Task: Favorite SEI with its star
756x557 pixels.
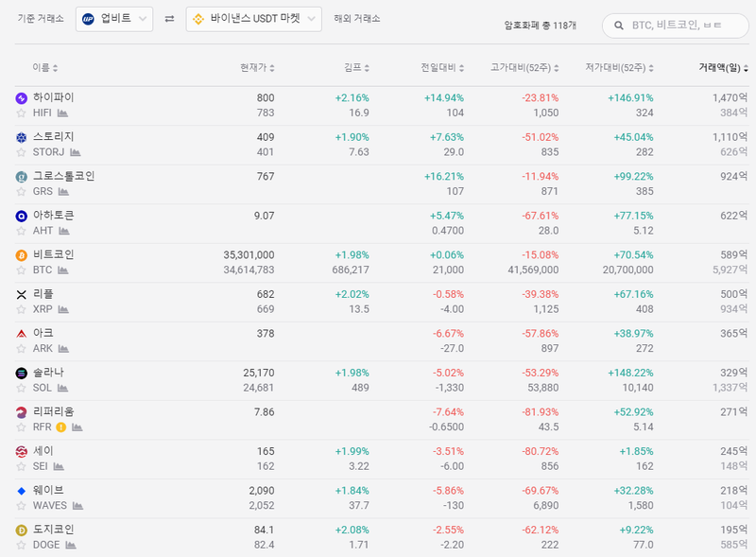Action: 21,466
